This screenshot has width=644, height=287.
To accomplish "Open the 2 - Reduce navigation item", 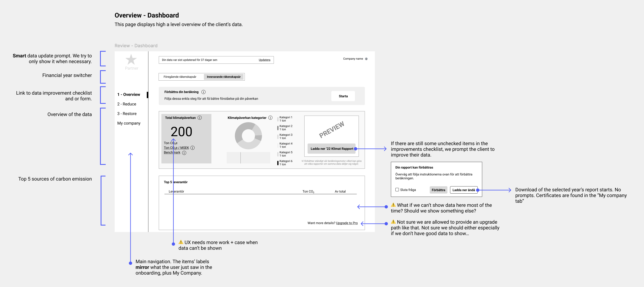I will (127, 104).
